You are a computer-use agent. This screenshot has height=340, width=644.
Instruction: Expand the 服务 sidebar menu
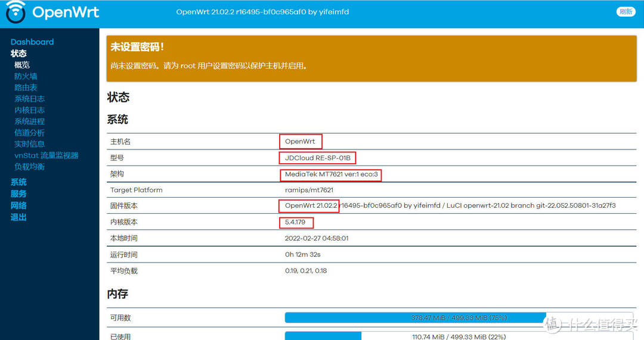pyautogui.click(x=18, y=194)
